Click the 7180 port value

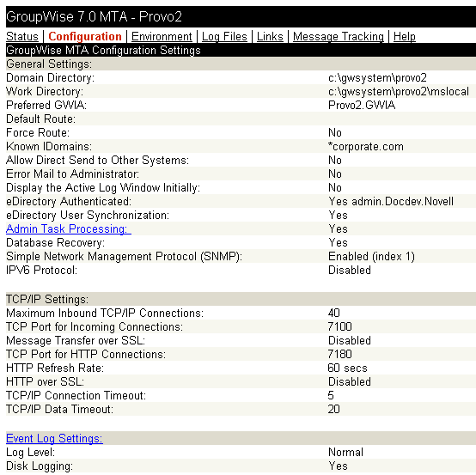[x=339, y=354]
